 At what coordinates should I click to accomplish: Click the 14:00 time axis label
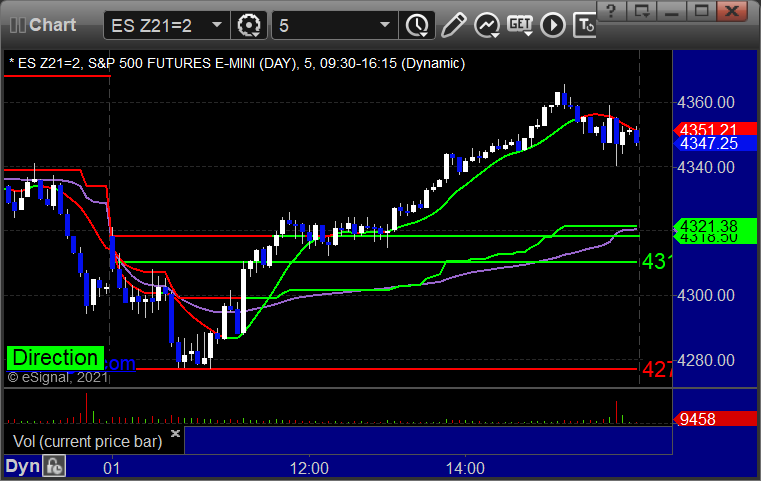point(465,468)
